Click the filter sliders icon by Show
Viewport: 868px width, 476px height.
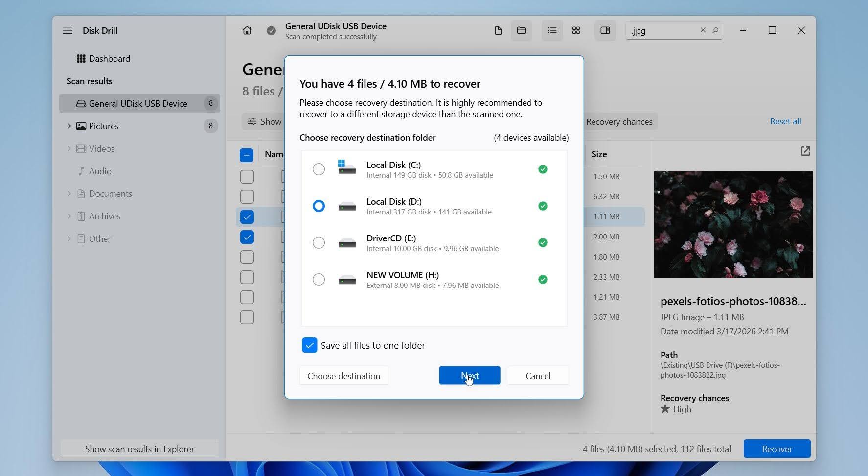[252, 121]
